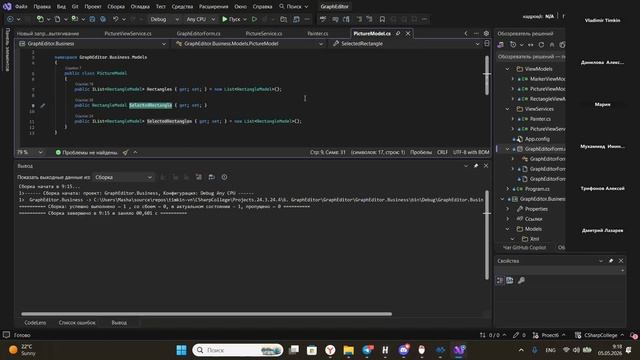Image resolution: width=640 pixels, height=360 pixels.
Task: Open File Explorer from the taskbar
Action: 349,350
